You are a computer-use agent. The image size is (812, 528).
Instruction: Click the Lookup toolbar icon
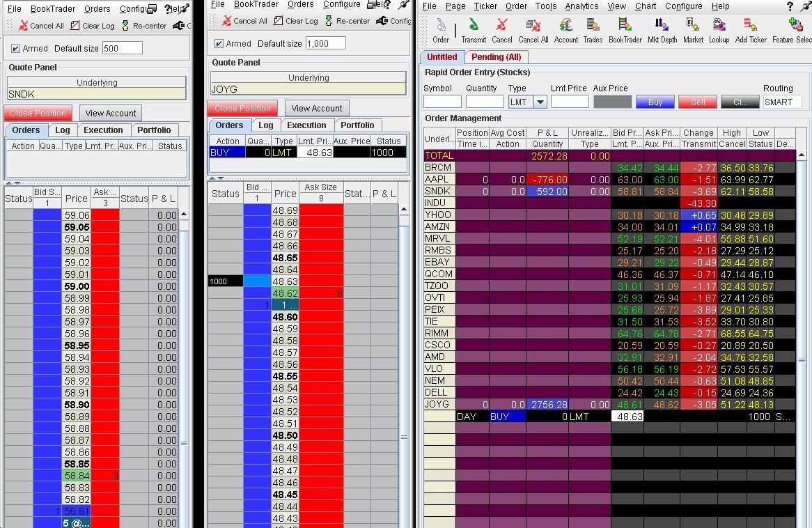[719, 30]
